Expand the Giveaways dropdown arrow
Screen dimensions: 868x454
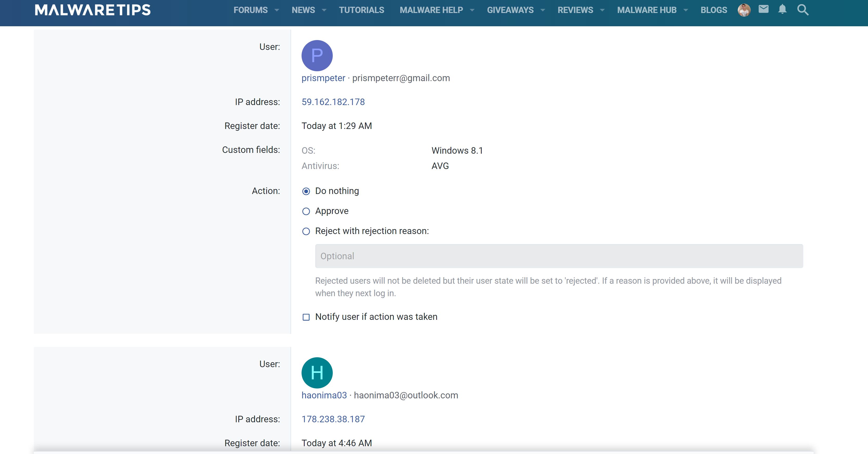pos(543,10)
